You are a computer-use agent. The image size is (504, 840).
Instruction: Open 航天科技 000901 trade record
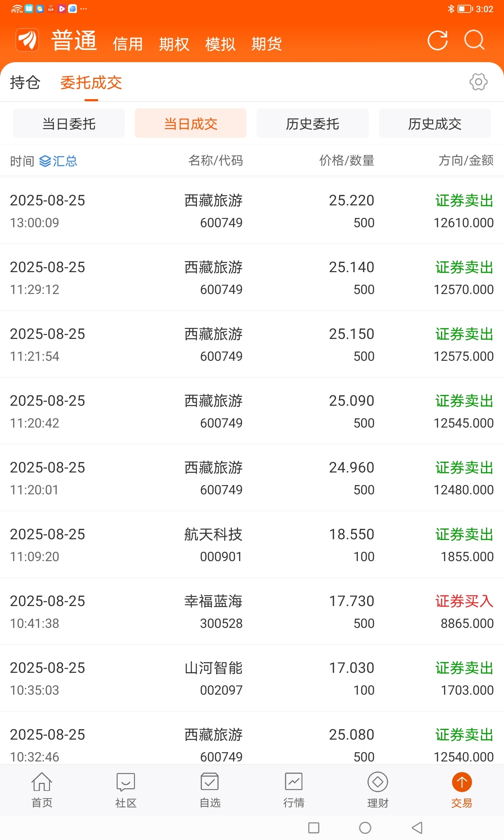pos(252,545)
